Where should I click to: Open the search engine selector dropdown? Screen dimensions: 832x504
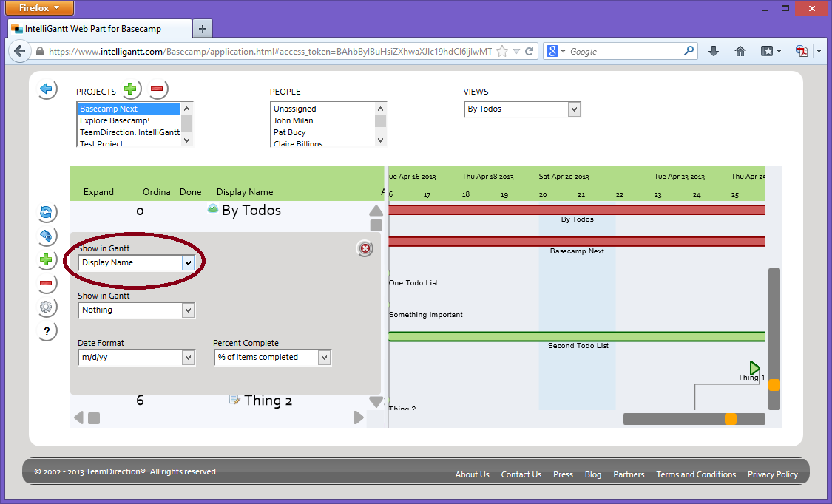tap(555, 52)
